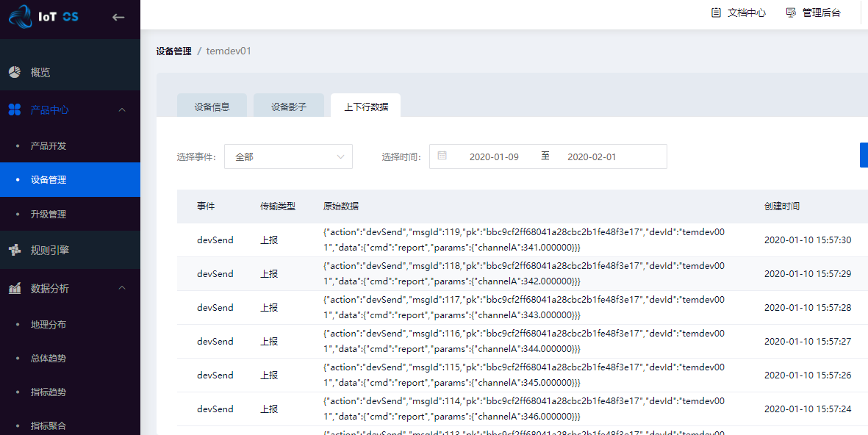Image resolution: width=868 pixels, height=435 pixels.
Task: Click the start date field 2020-01-09
Action: [494, 157]
